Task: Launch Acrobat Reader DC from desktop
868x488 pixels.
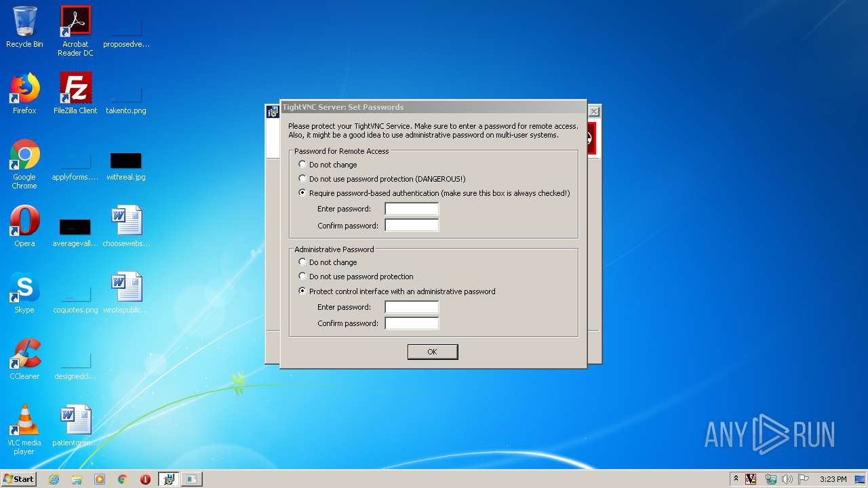Action: (x=75, y=31)
